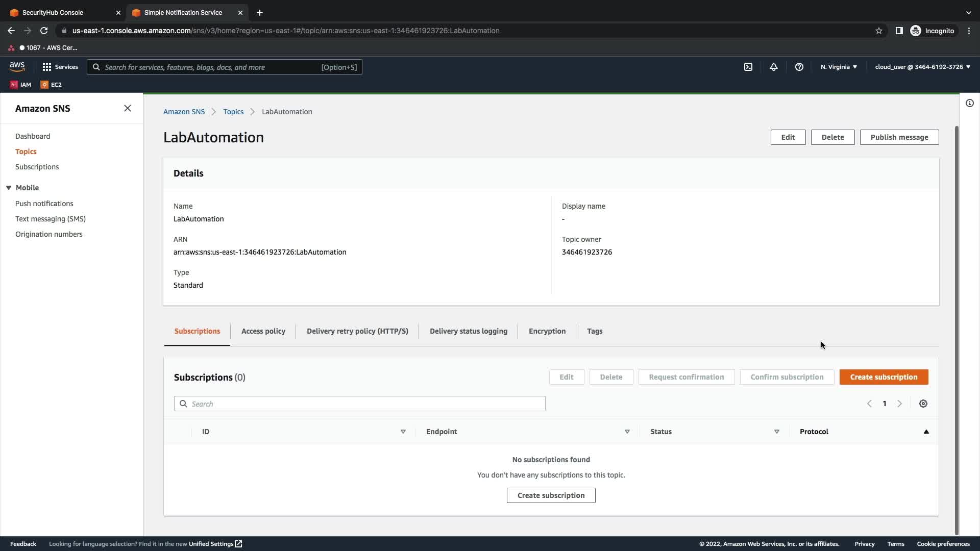The height and width of the screenshot is (551, 980).
Task: Open the cloud_user account dropdown
Action: 922,67
